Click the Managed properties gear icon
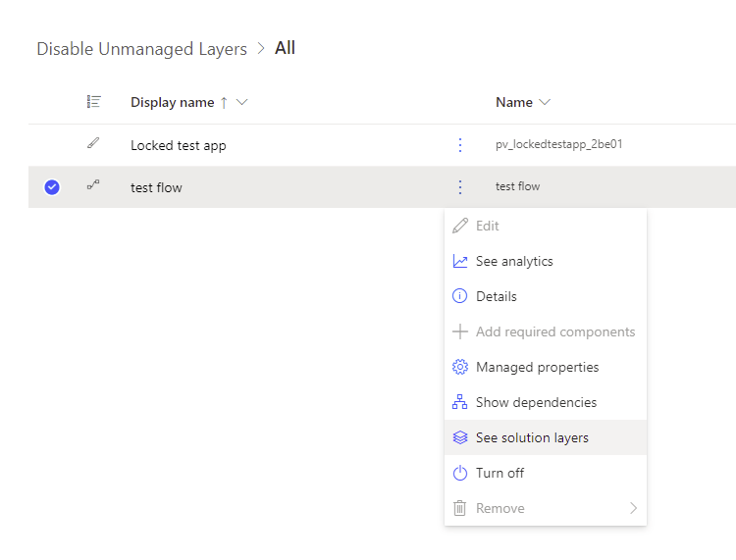The image size is (736, 560). click(x=460, y=367)
